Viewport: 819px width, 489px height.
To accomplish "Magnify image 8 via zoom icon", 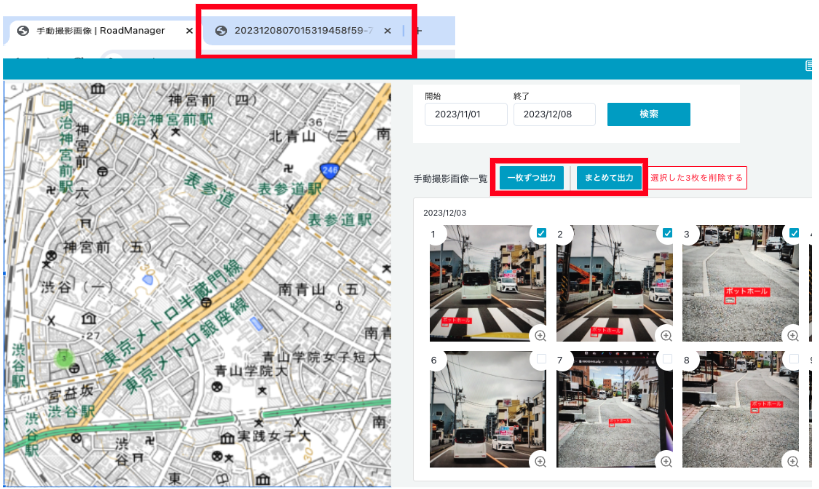I will click(792, 461).
